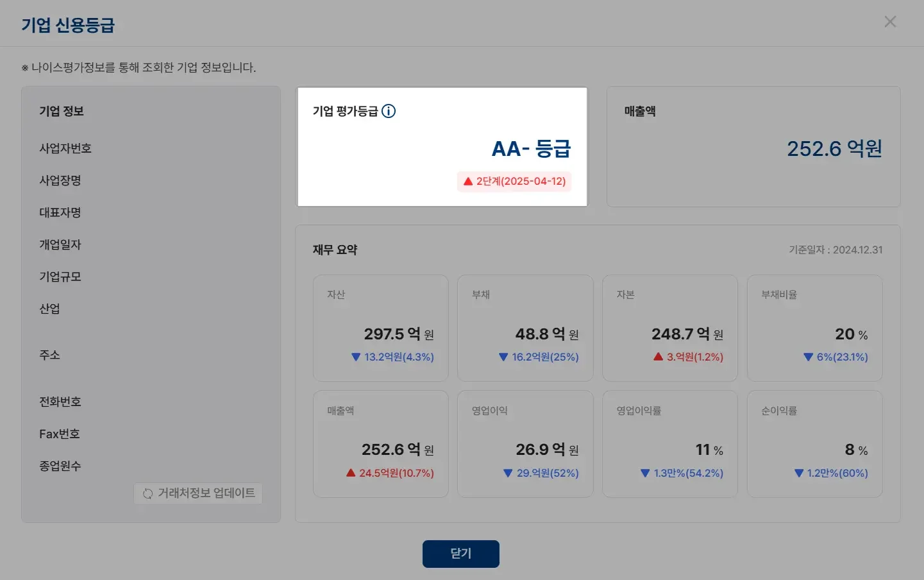The height and width of the screenshot is (580, 924).
Task: Open the 기업 평가등급 info tooltip icon
Action: pos(388,111)
